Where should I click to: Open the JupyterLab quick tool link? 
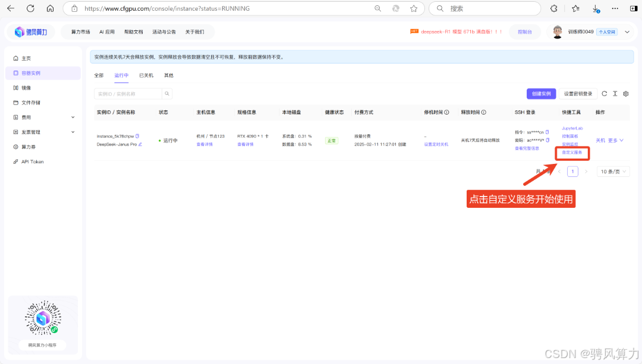pos(572,128)
